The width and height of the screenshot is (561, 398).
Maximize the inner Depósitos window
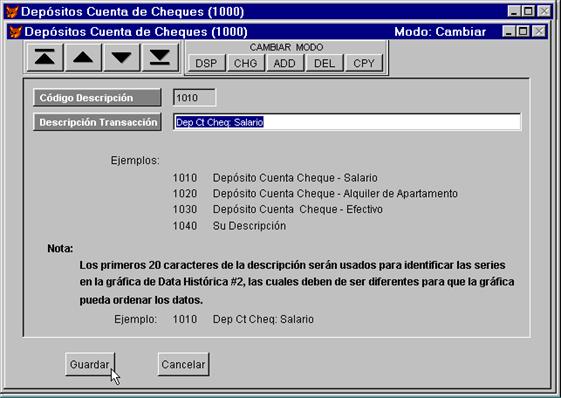pyautogui.click(x=523, y=32)
